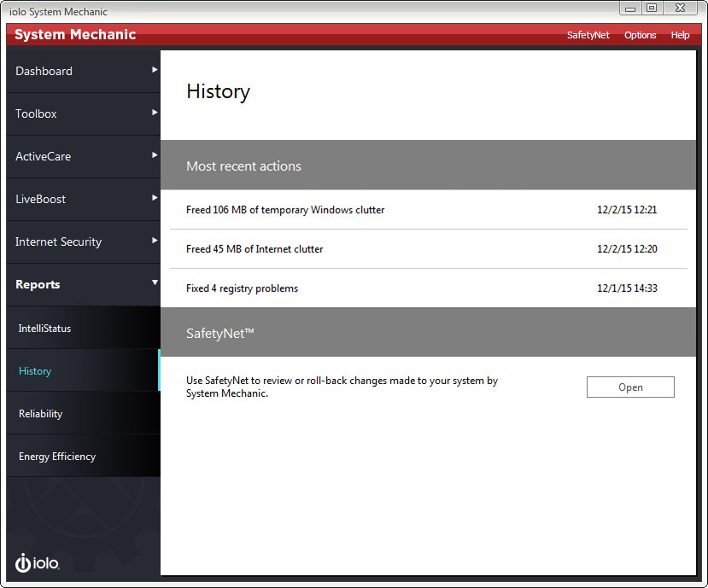Expand the ActiveCare section arrow

click(155, 155)
